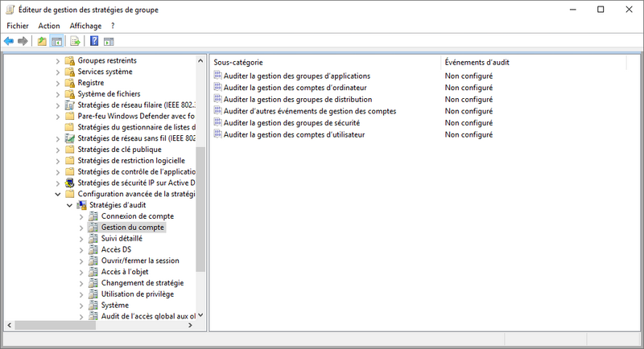Open Help via the blue question icon

pos(94,41)
